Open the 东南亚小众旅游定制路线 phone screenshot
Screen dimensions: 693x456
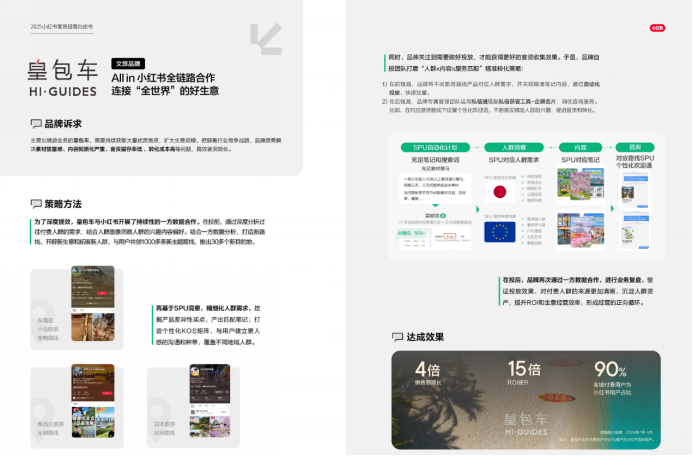[x=93, y=303]
